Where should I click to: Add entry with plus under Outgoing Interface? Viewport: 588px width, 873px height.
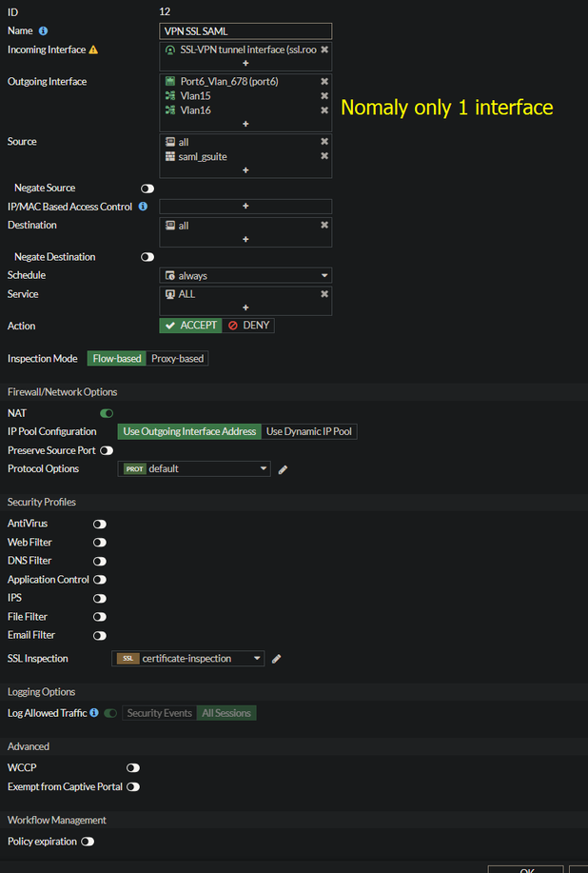click(245, 124)
